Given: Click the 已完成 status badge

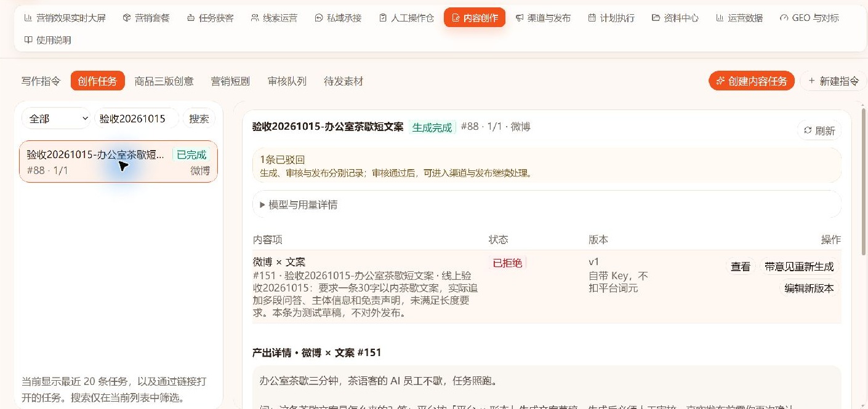Looking at the screenshot, I should (x=191, y=155).
